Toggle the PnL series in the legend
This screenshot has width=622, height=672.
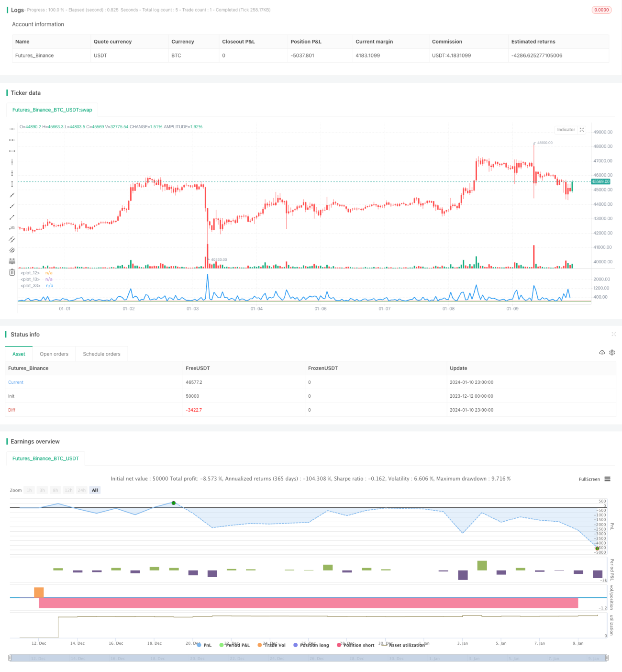coord(204,645)
